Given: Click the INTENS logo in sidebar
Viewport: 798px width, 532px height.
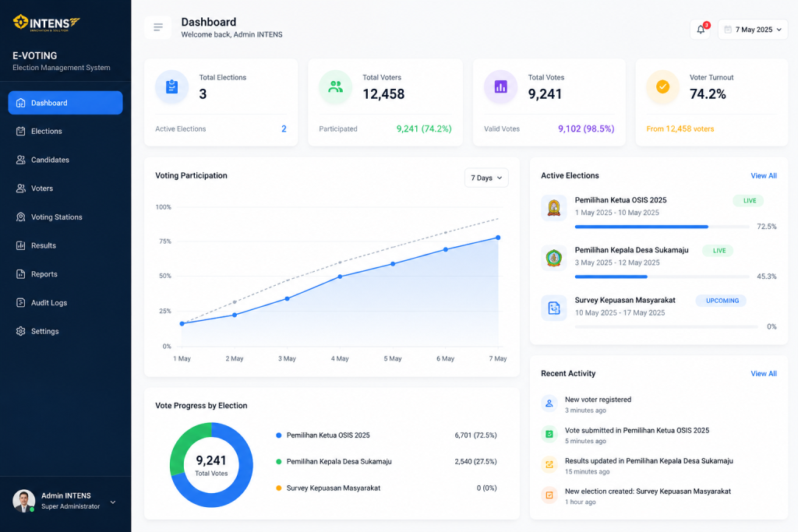Looking at the screenshot, I should tap(46, 23).
